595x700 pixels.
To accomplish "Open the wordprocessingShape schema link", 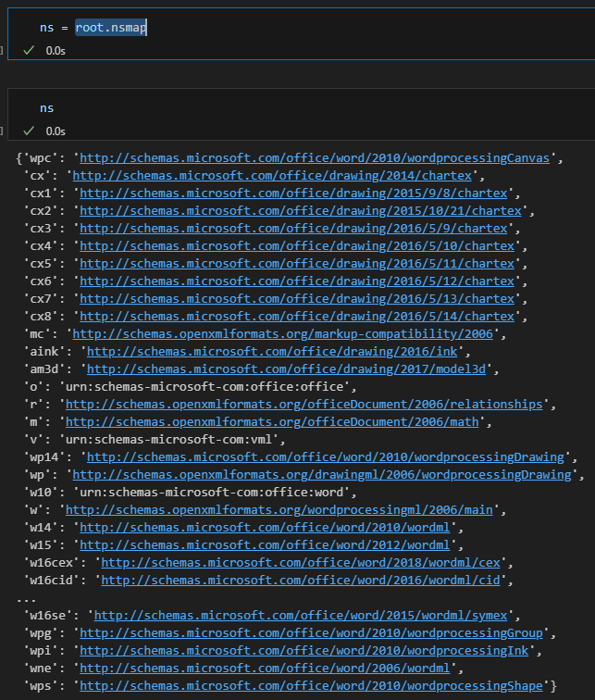I will (x=311, y=686).
